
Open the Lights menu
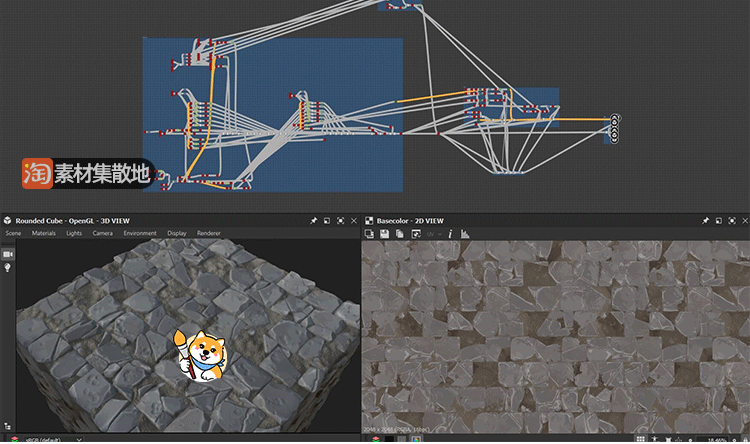click(x=74, y=233)
